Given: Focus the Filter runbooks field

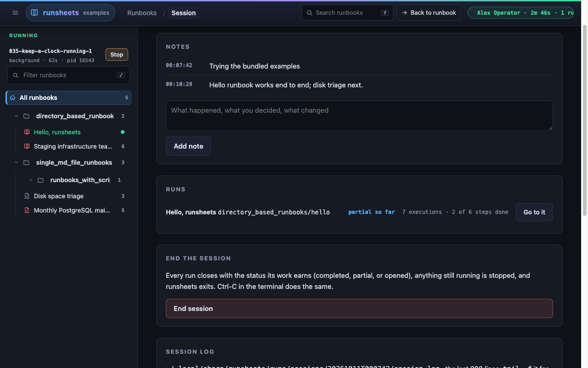Looking at the screenshot, I should 68,75.
